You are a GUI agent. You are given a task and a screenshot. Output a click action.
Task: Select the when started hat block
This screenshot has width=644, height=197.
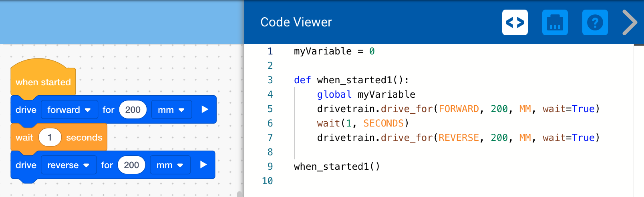(43, 81)
